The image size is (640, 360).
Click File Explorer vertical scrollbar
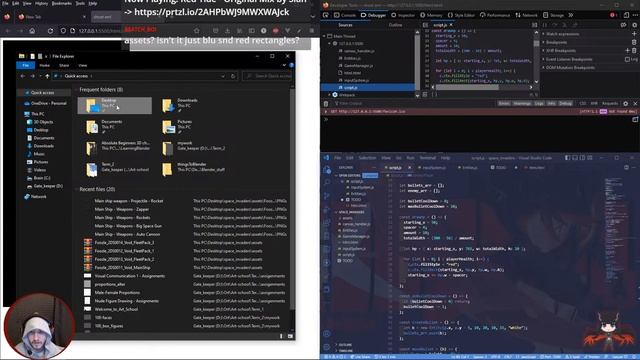(x=292, y=198)
